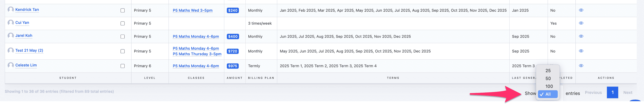Click the view eye icon for Kendrick Tan

point(581,10)
